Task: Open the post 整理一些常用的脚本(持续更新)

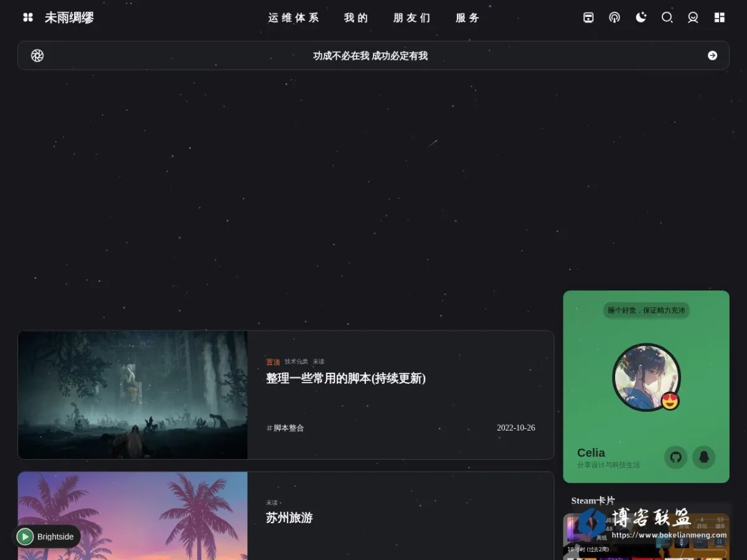Action: tap(346, 378)
